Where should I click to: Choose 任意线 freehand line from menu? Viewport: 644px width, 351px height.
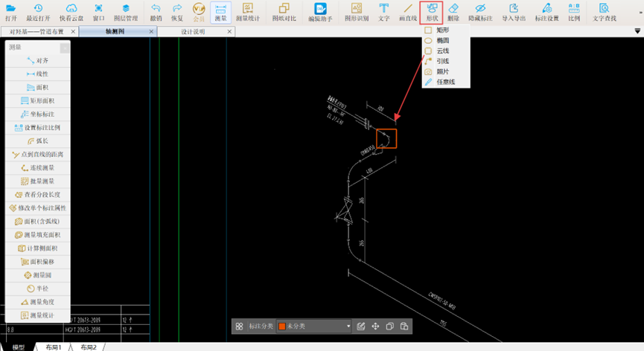tap(446, 82)
